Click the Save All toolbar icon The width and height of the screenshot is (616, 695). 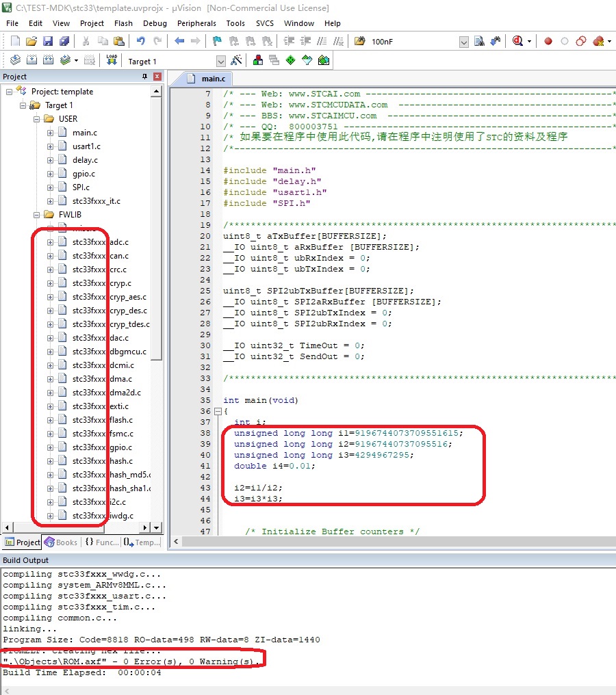pos(64,41)
